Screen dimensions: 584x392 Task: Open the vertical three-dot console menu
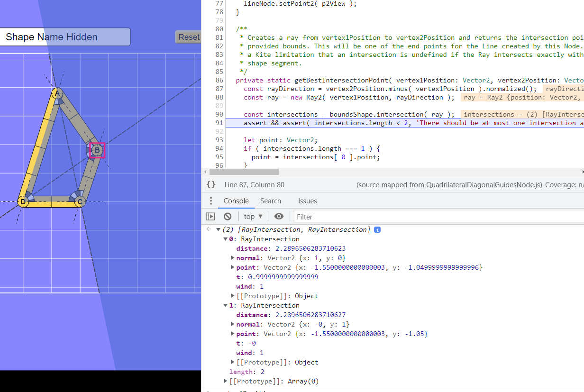[211, 201]
